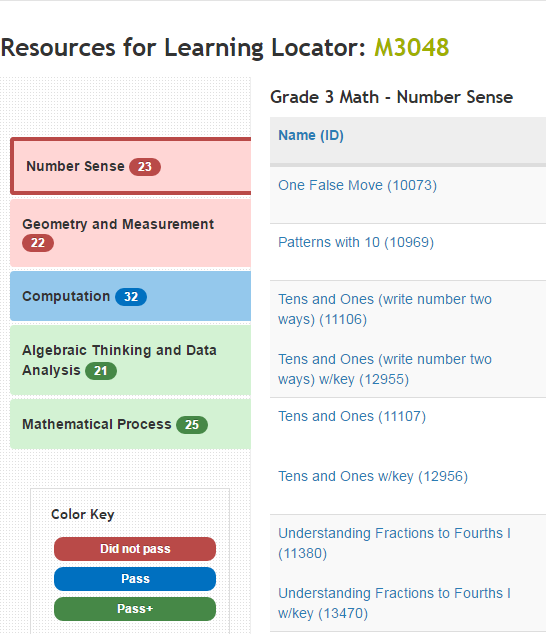Click the 22 badge under Geometry and Measurement
The height and width of the screenshot is (634, 546).
(x=38, y=243)
